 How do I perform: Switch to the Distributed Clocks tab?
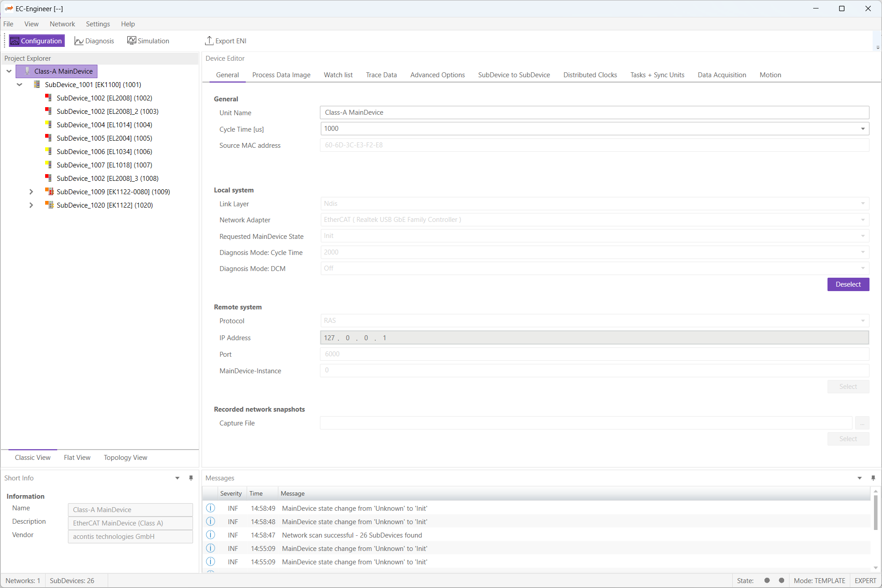(590, 75)
